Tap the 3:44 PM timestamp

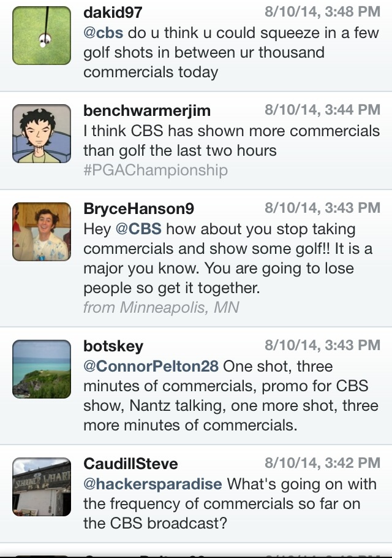322,110
